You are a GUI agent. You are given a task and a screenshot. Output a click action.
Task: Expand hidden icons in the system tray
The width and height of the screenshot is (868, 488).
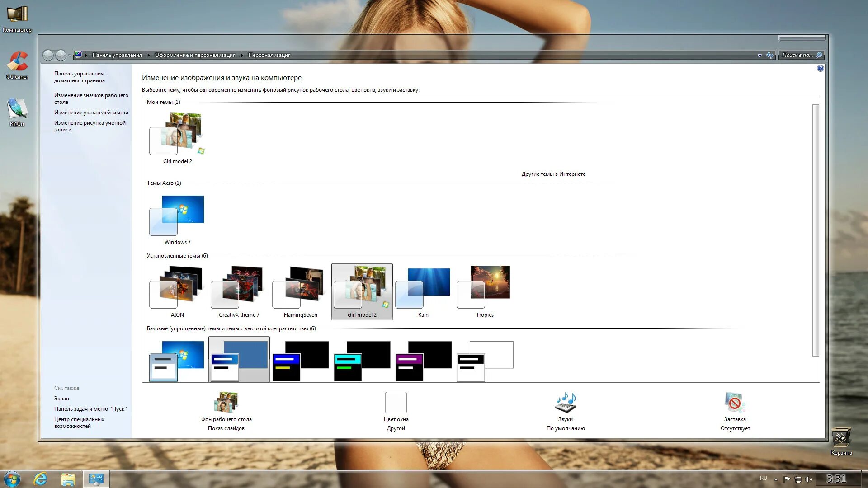[x=777, y=479]
